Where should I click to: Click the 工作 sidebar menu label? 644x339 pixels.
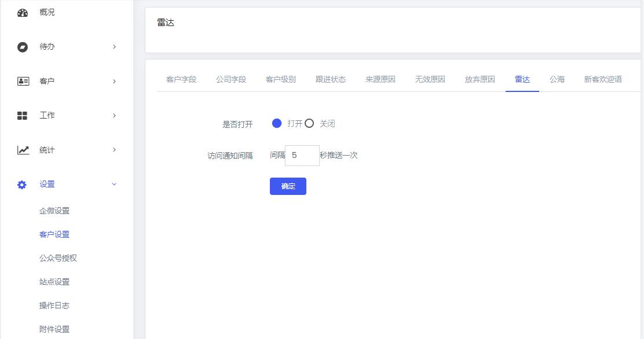pyautogui.click(x=47, y=116)
